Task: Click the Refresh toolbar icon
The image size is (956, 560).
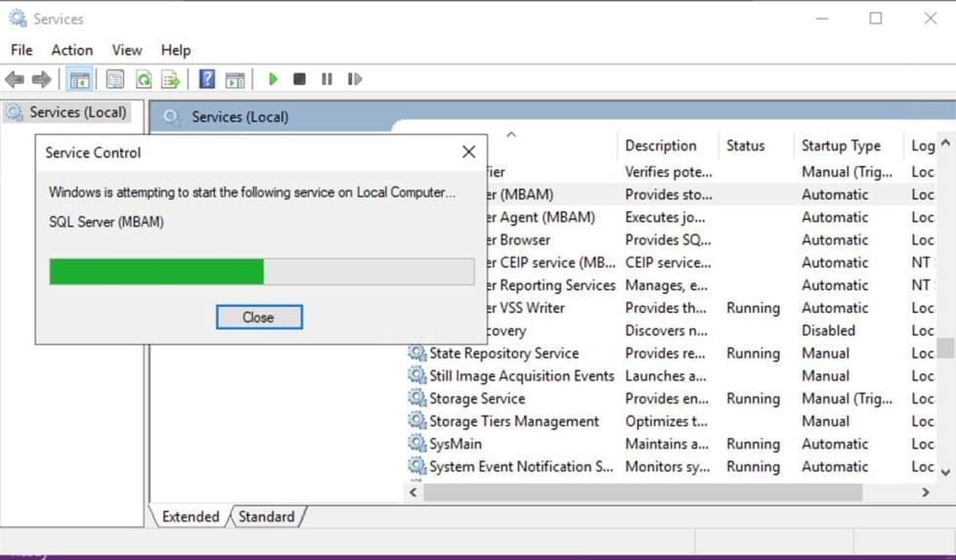Action: (x=144, y=79)
